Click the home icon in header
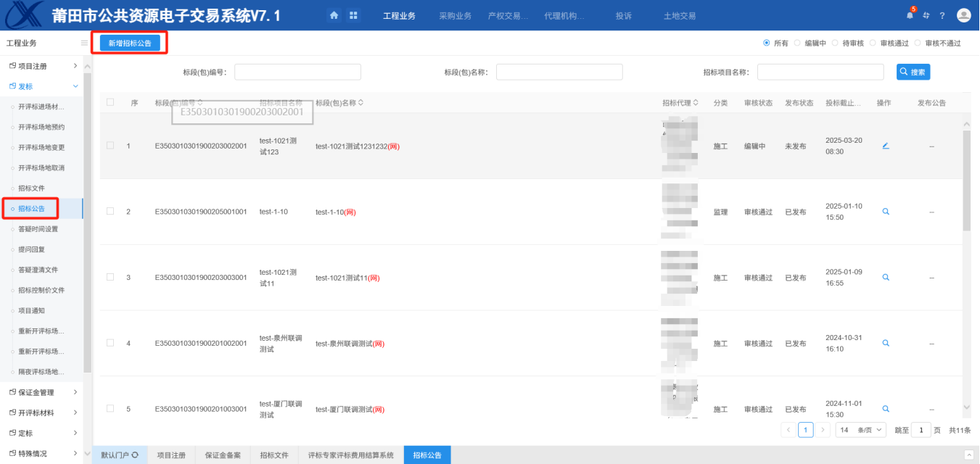This screenshot has height=464, width=980. pyautogui.click(x=334, y=15)
